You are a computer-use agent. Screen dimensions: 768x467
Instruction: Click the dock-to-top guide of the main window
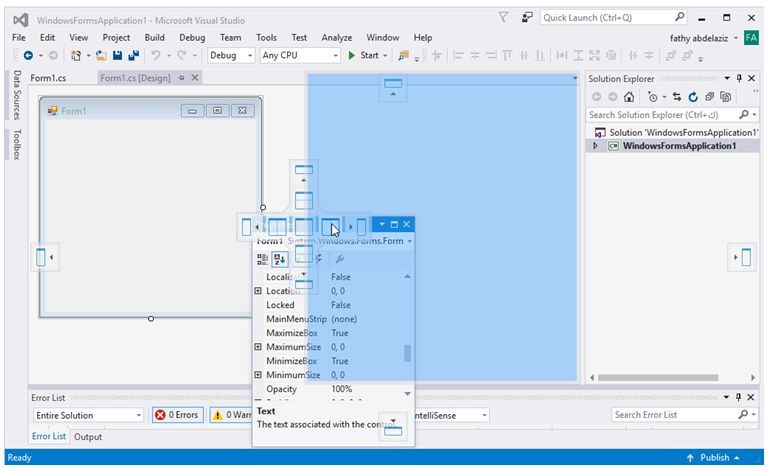393,87
